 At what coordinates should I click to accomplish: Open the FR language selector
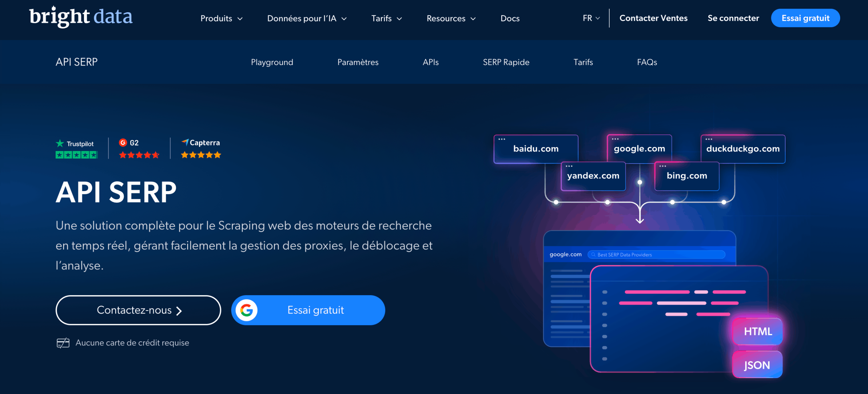(591, 18)
